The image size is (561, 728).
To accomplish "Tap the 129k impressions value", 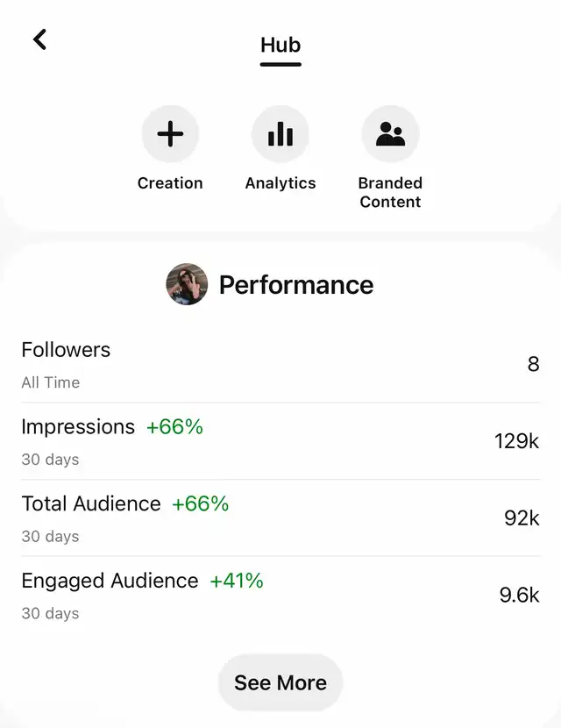I will pos(516,441).
